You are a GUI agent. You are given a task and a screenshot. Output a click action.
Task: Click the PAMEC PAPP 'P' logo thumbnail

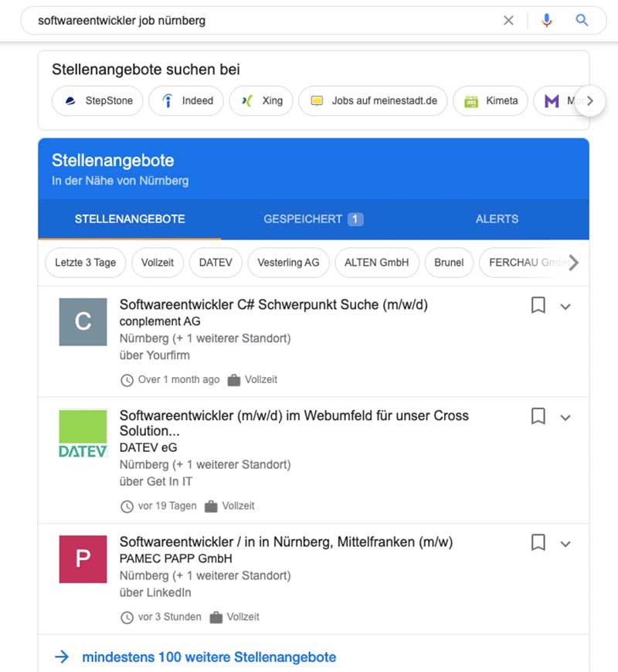pyautogui.click(x=83, y=559)
